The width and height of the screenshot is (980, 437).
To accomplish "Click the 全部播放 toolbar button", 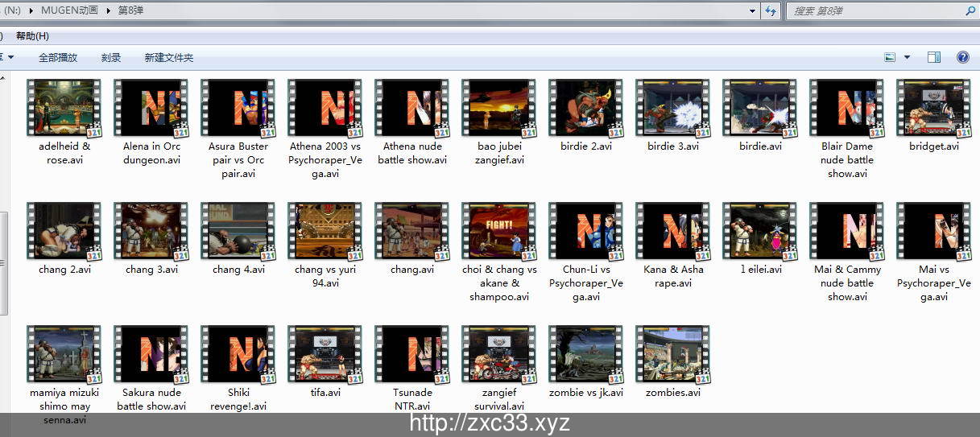I will [x=58, y=58].
